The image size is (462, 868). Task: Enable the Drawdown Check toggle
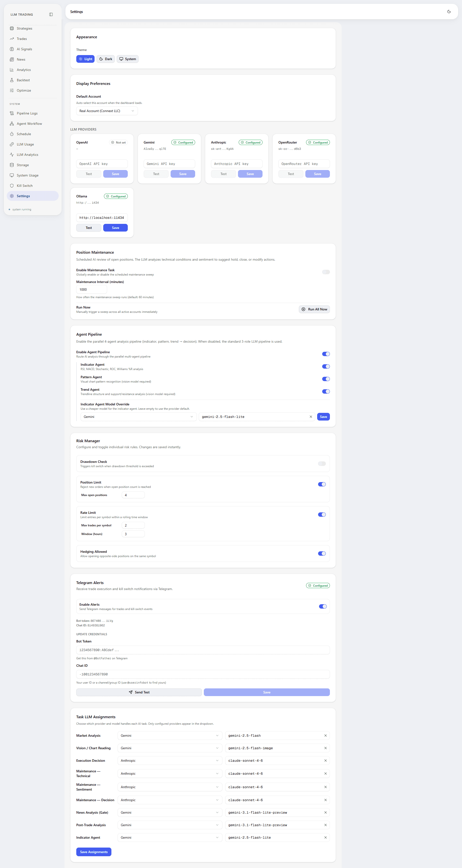click(322, 464)
